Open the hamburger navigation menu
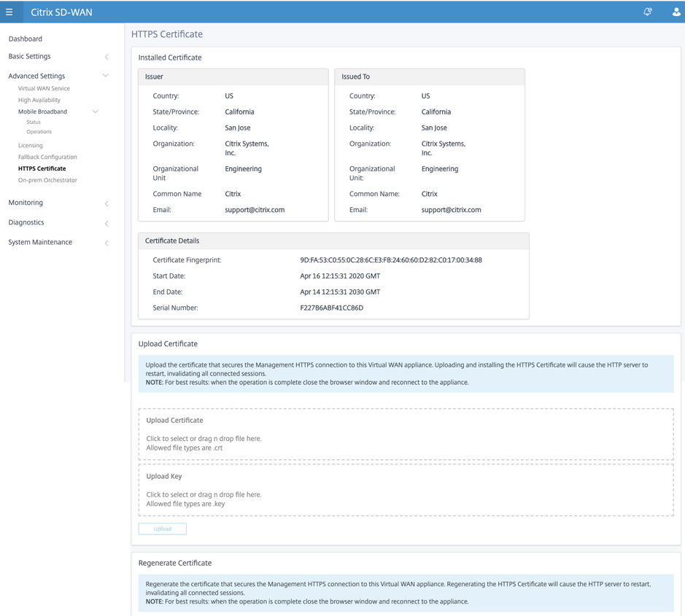Screen dimensions: 685x616 tap(9, 12)
